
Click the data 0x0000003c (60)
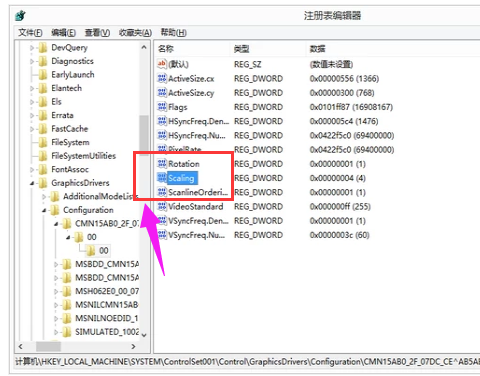(339, 235)
